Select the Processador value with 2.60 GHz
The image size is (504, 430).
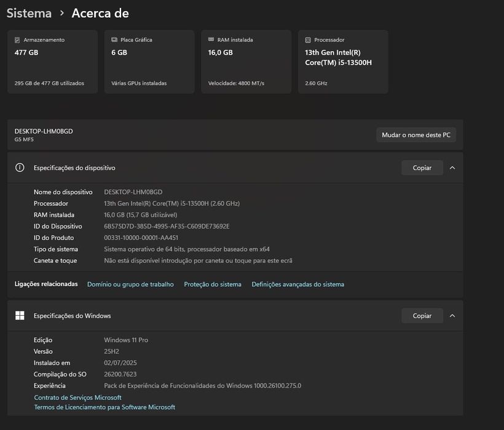[171, 203]
